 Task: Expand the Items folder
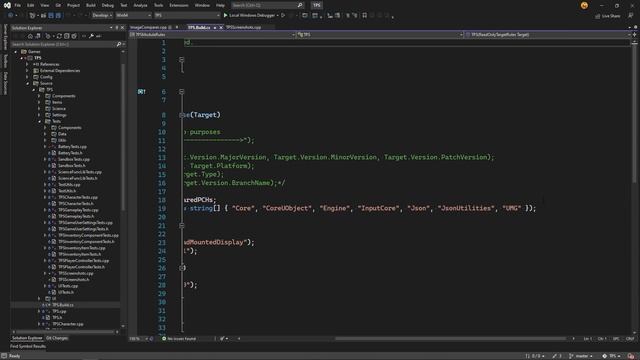40,102
